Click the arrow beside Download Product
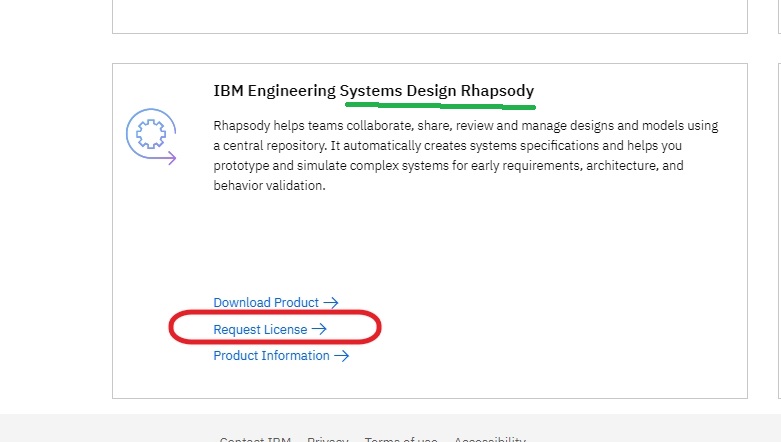The width and height of the screenshot is (781, 442). 331,302
